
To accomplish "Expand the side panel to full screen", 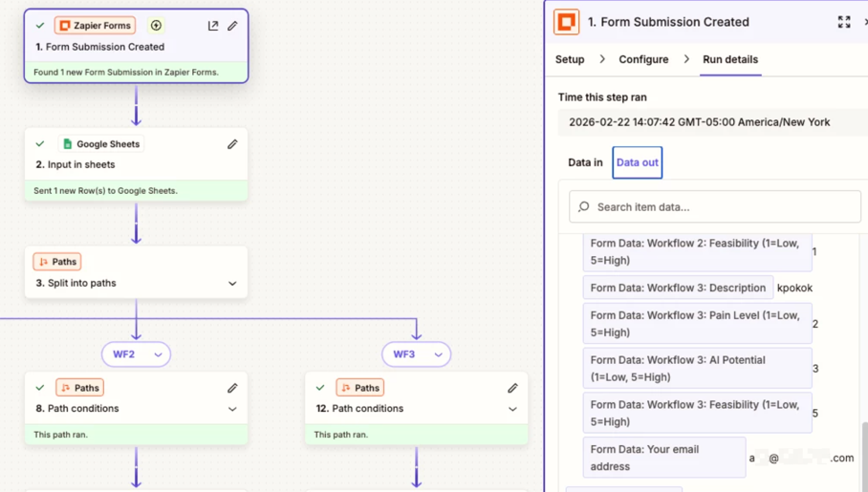I will [843, 22].
